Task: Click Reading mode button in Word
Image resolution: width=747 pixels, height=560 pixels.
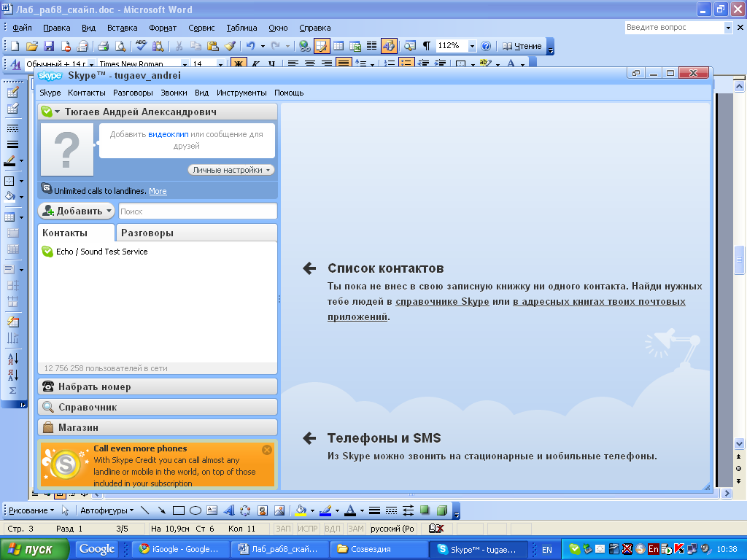Action: coord(522,46)
